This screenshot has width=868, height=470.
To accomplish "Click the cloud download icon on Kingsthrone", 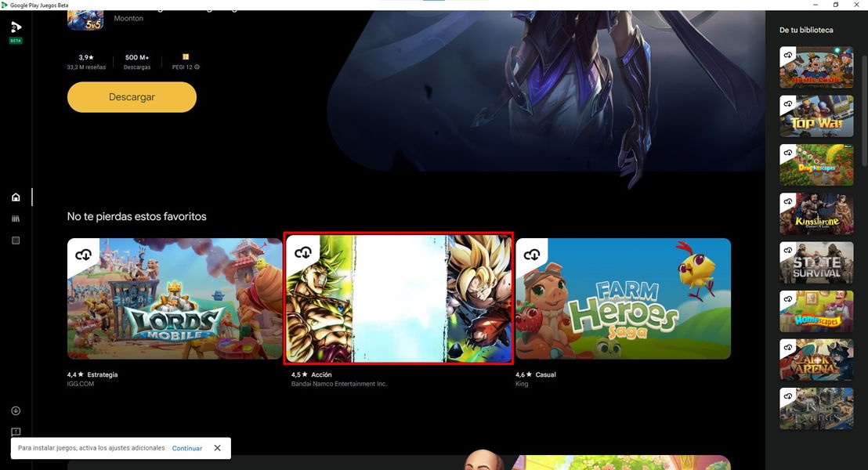I will [x=788, y=201].
